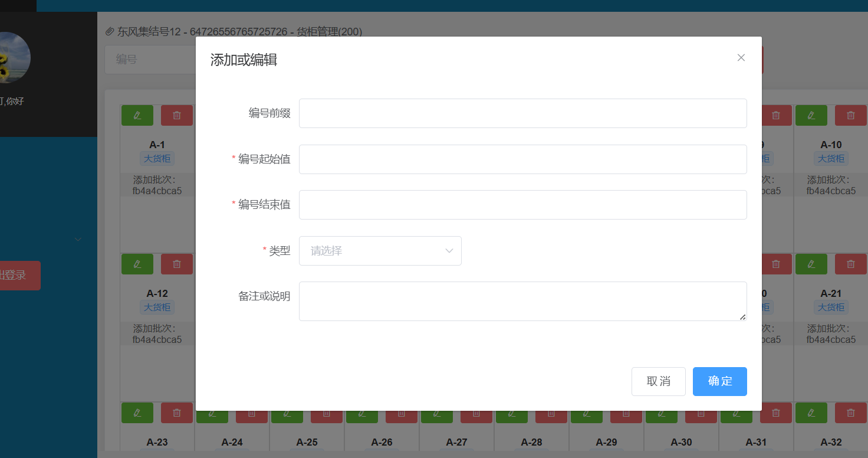Click into the 备注或说明 textarea
This screenshot has width=868, height=458.
coord(523,301)
